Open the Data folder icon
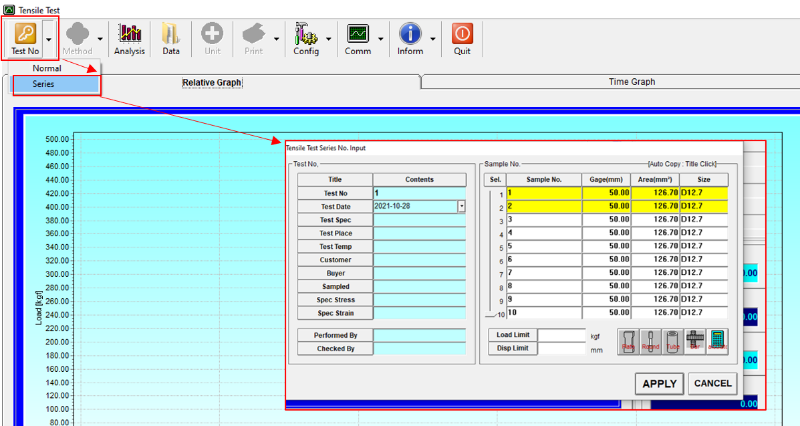The image size is (800, 426). (x=171, y=34)
